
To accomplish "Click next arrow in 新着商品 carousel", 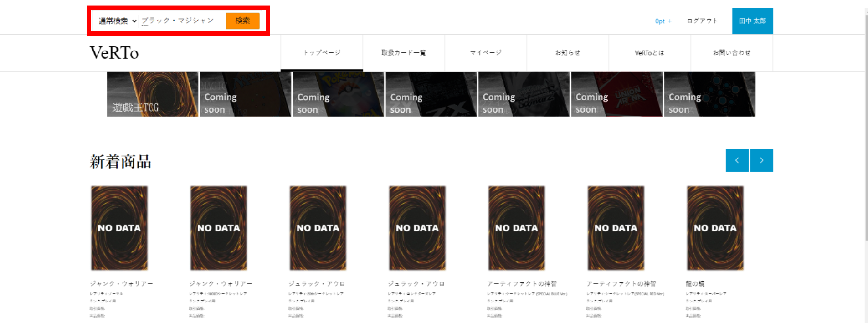I will [761, 160].
